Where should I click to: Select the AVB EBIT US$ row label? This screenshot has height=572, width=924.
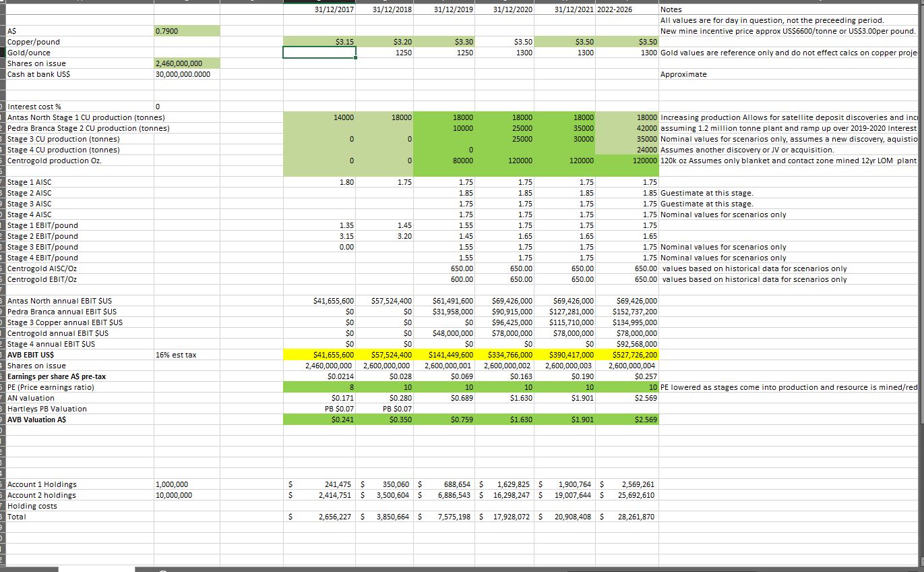[31, 355]
